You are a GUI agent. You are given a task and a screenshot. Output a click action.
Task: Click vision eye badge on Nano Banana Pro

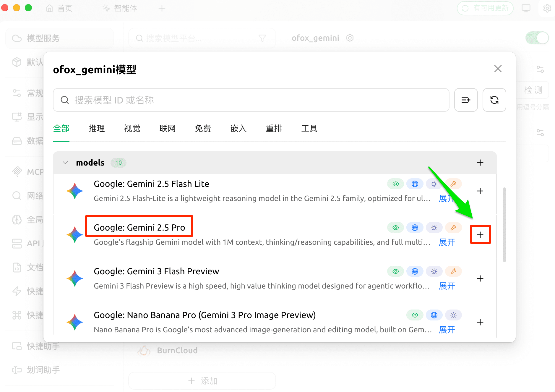pyautogui.click(x=415, y=315)
